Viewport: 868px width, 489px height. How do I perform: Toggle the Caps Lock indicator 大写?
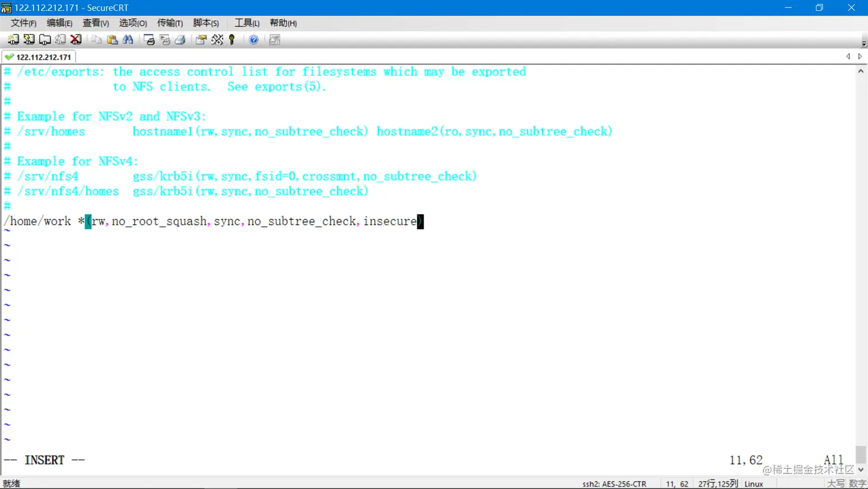pos(838,483)
